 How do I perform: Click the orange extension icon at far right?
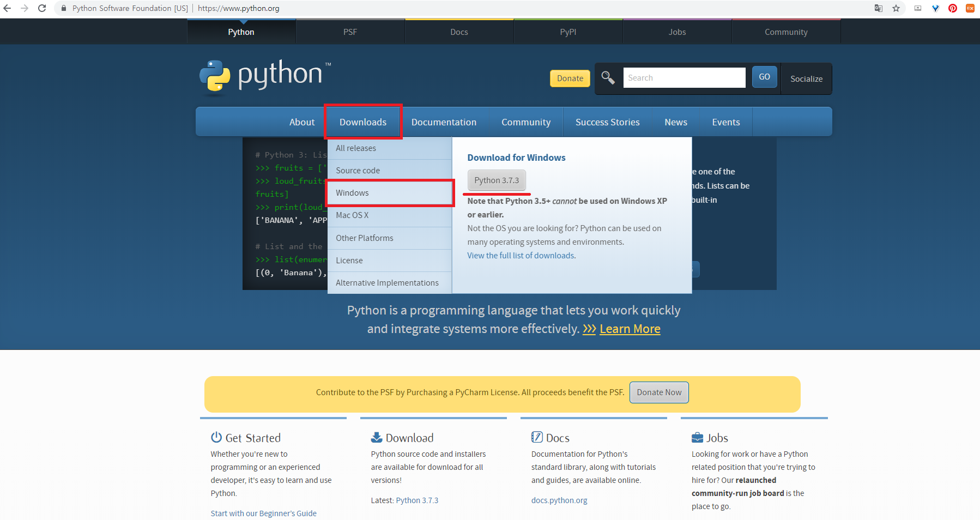tap(970, 8)
